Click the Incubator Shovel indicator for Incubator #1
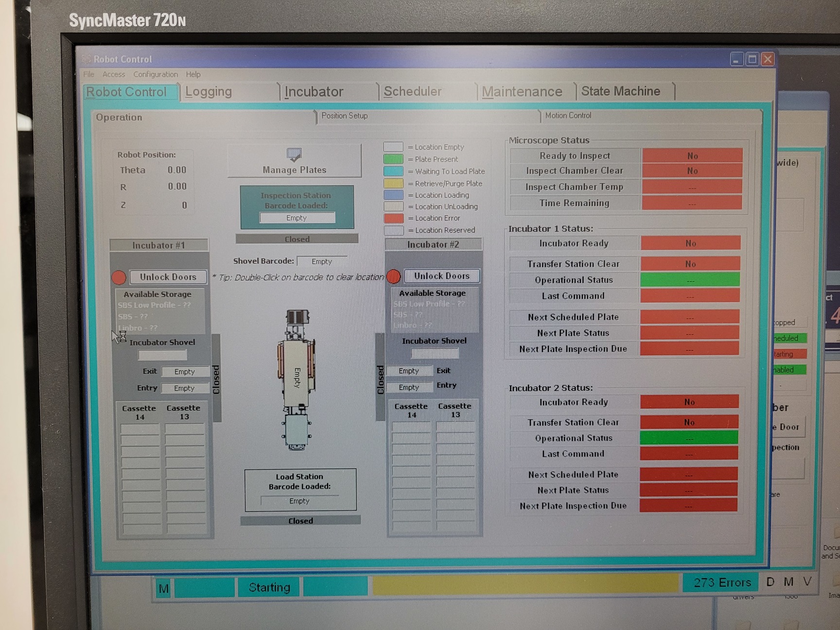The image size is (840, 630). tap(162, 355)
